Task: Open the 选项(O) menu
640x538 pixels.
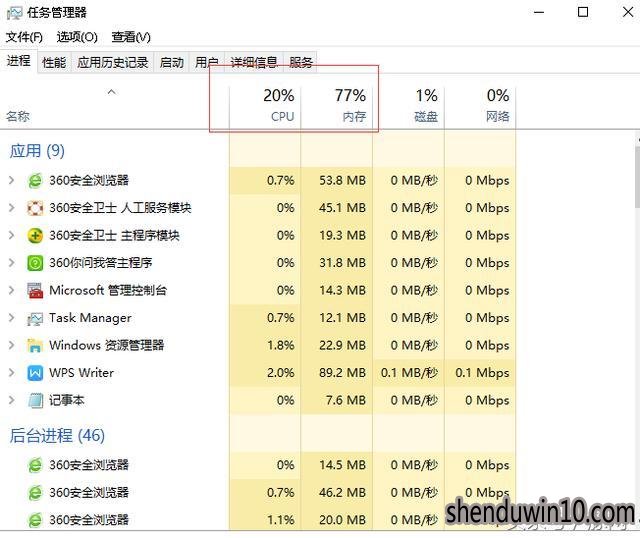Action: coord(77,37)
